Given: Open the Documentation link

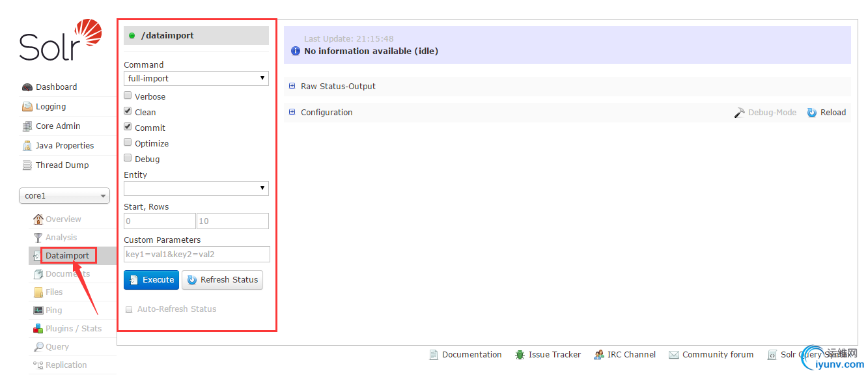Looking at the screenshot, I should [472, 355].
